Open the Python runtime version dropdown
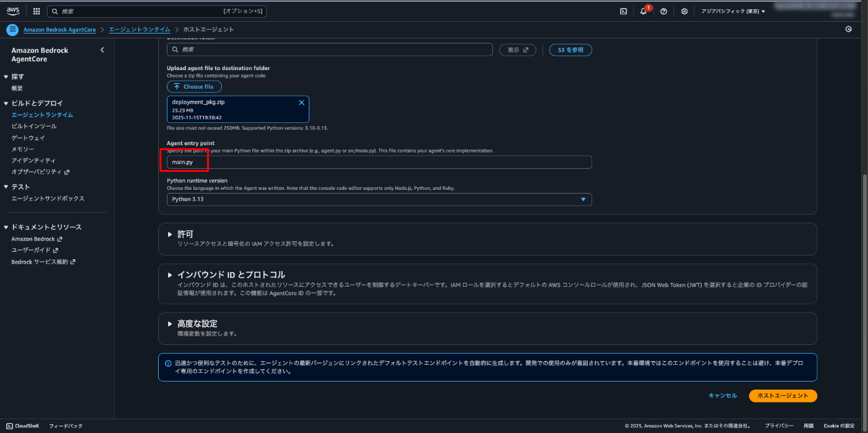868x433 pixels. [x=379, y=199]
